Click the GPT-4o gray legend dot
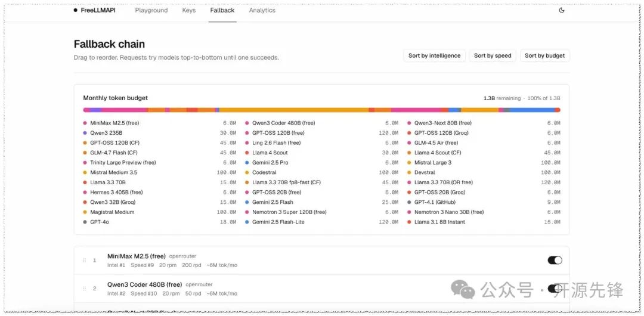The width and height of the screenshot is (644, 316). [85, 222]
